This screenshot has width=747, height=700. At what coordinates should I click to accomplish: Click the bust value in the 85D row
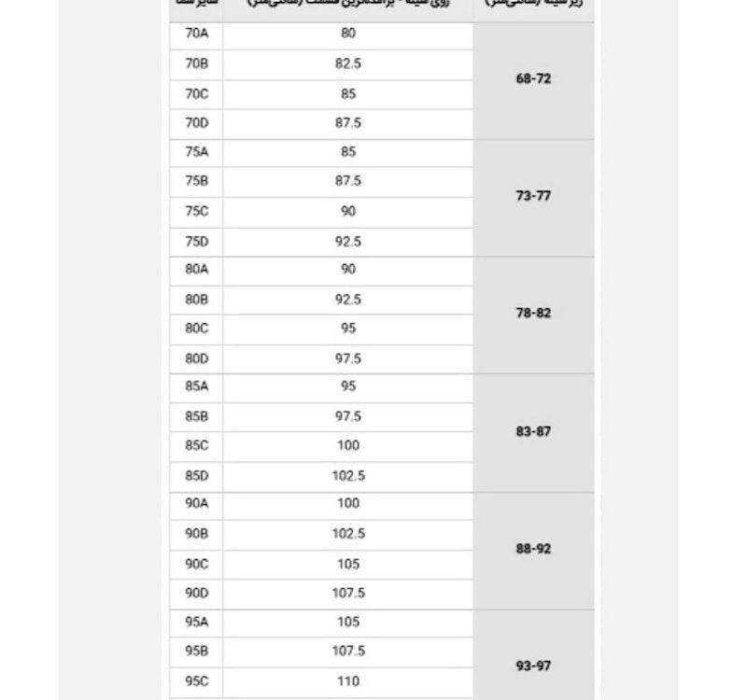(x=348, y=476)
